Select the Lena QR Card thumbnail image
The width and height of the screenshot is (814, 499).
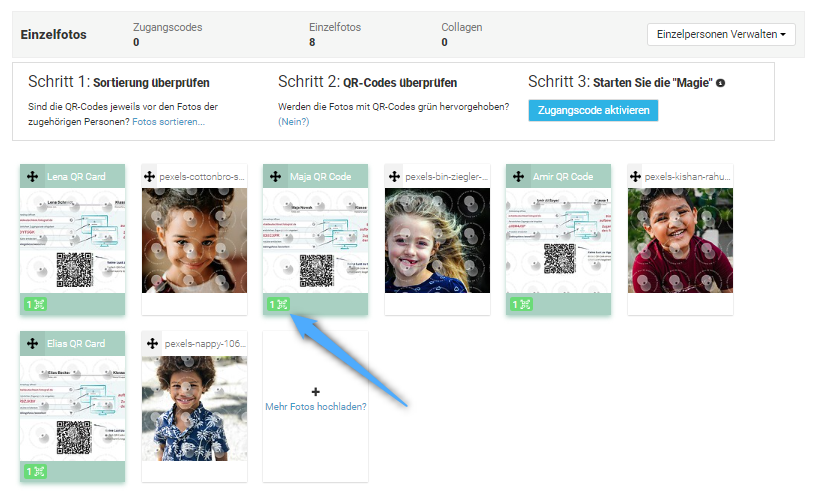pos(73,240)
